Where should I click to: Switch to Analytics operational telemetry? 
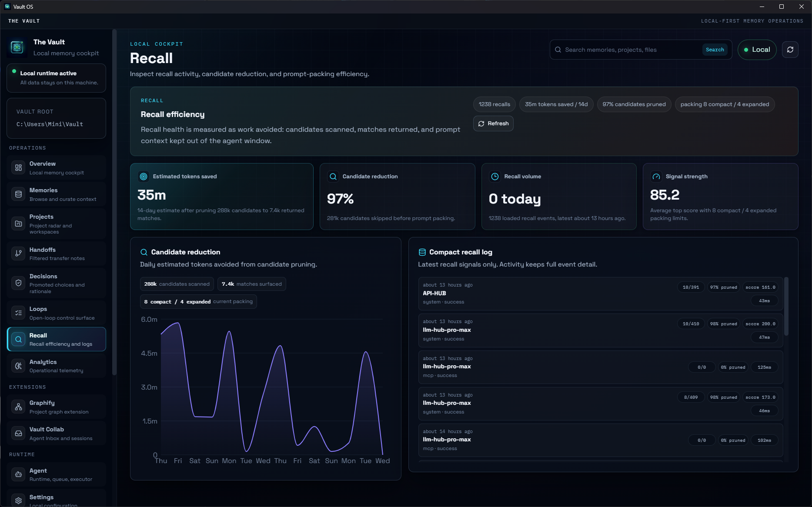click(57, 366)
